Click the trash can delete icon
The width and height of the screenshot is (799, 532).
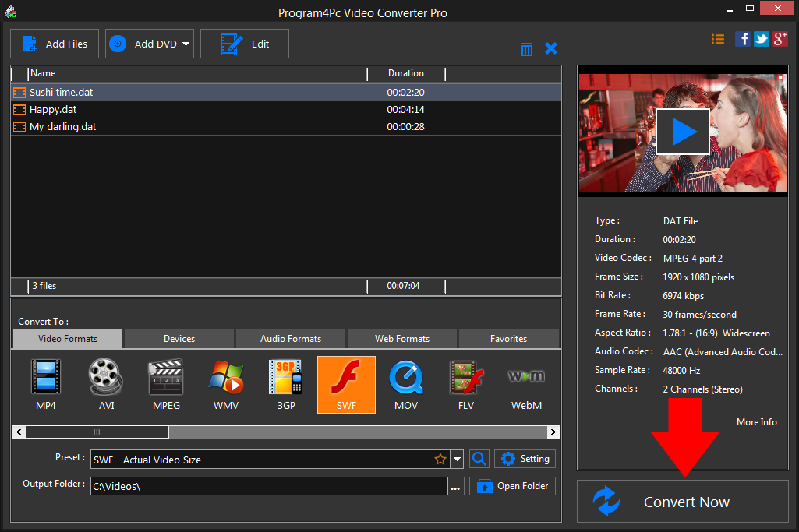pos(527,48)
